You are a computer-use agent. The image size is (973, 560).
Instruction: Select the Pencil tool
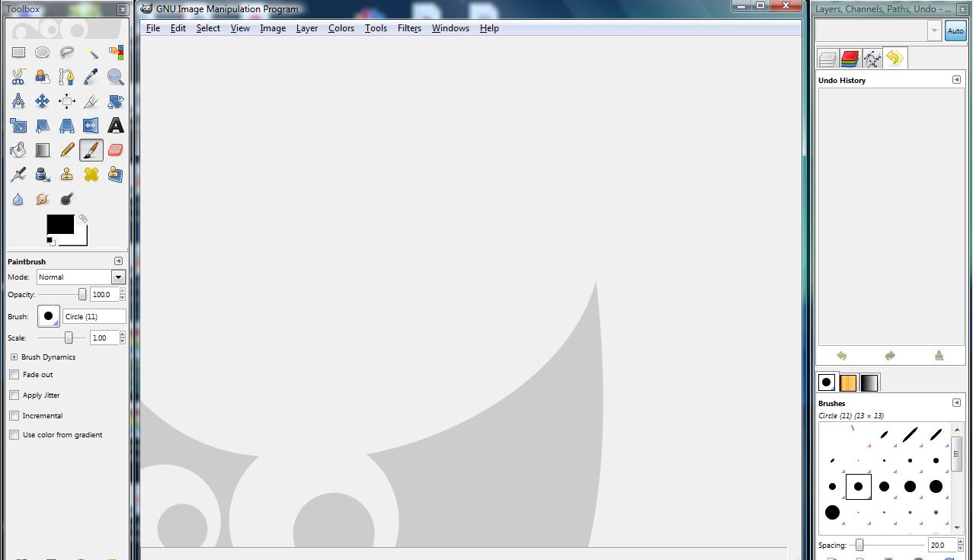point(67,150)
